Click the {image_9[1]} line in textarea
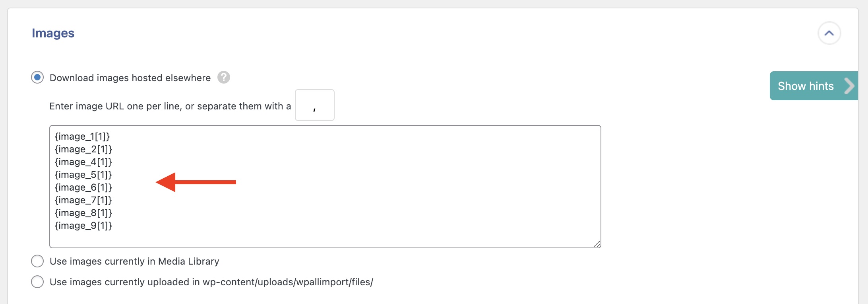Viewport: 868px width, 304px height. 83,226
